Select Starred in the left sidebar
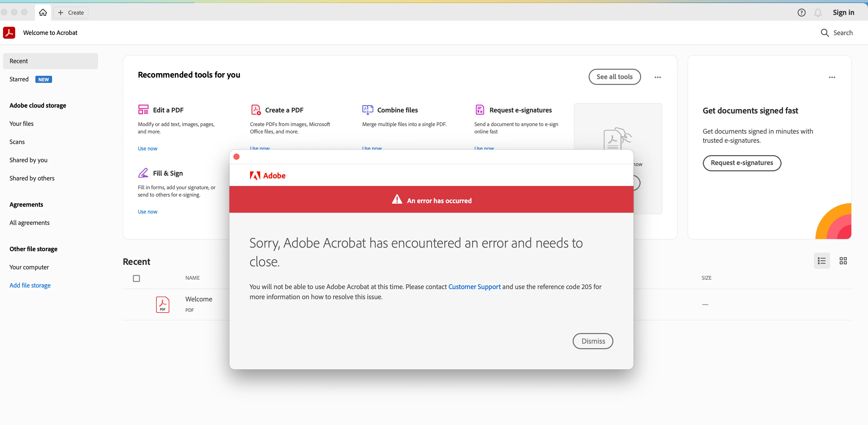 pos(19,79)
